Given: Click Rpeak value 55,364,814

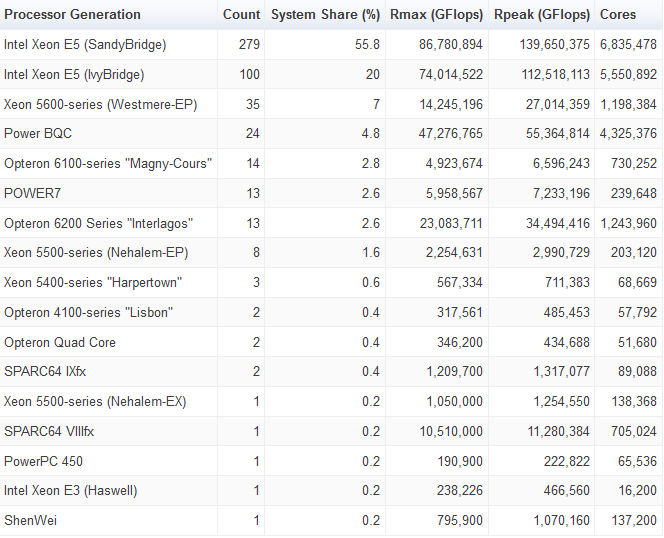Looking at the screenshot, I should [x=558, y=133].
